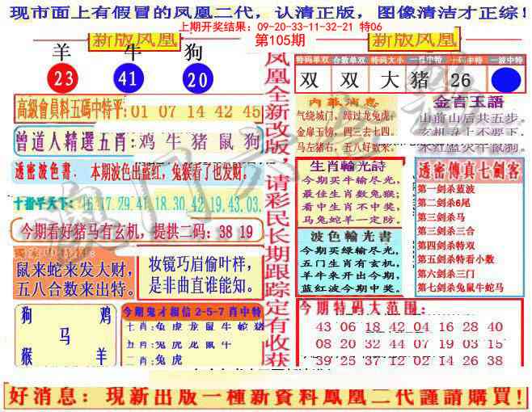Click the top counterfeit warning headline
This screenshot has height=412, width=532.
tap(268, 13)
